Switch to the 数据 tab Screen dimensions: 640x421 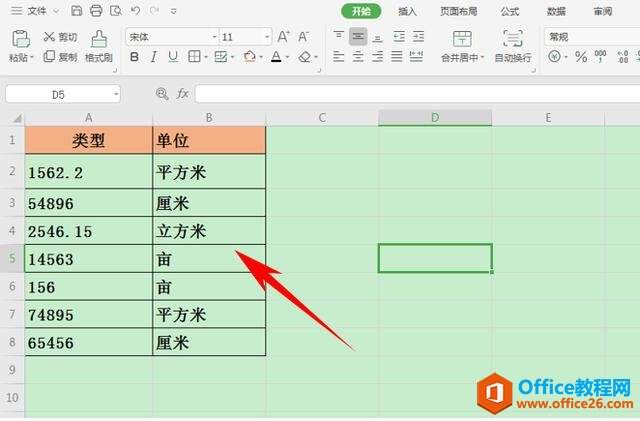pyautogui.click(x=556, y=11)
